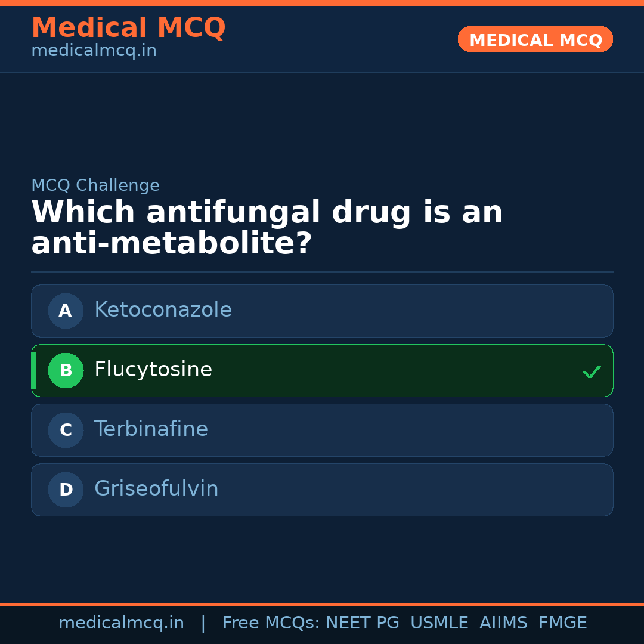Click the green letter B circle badge

tap(66, 370)
